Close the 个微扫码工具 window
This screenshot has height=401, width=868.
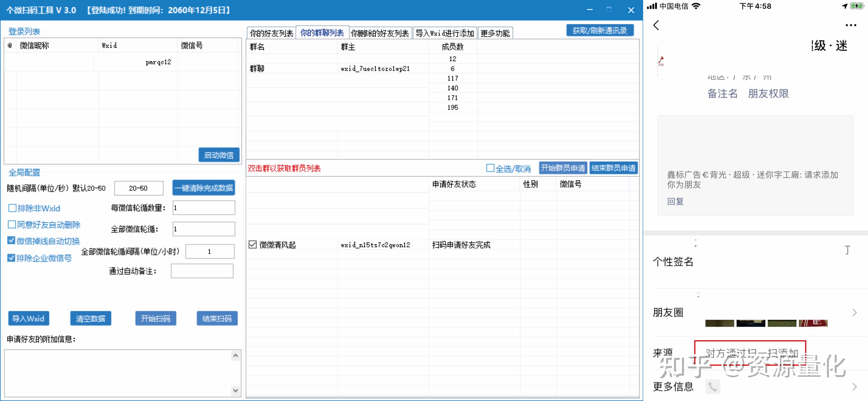[x=631, y=10]
